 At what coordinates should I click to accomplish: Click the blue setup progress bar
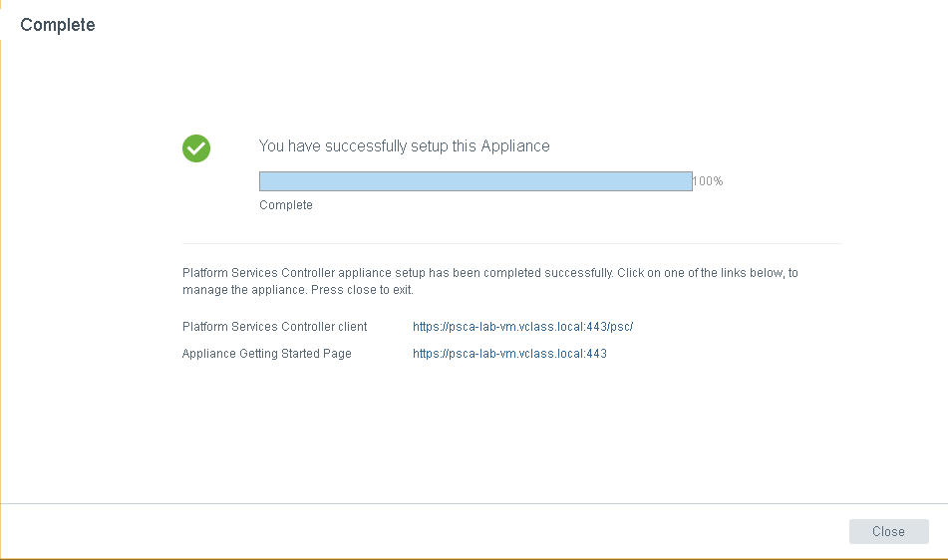(474, 181)
